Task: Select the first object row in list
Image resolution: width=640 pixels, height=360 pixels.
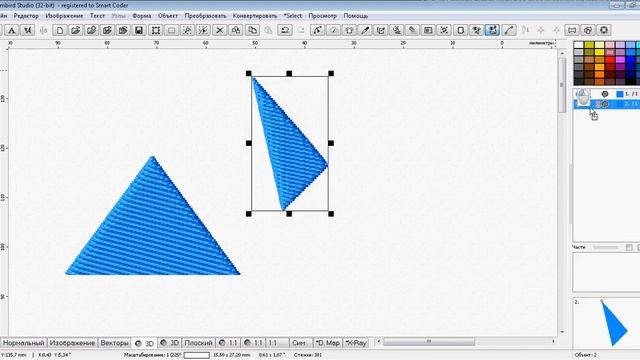Action: tap(607, 94)
